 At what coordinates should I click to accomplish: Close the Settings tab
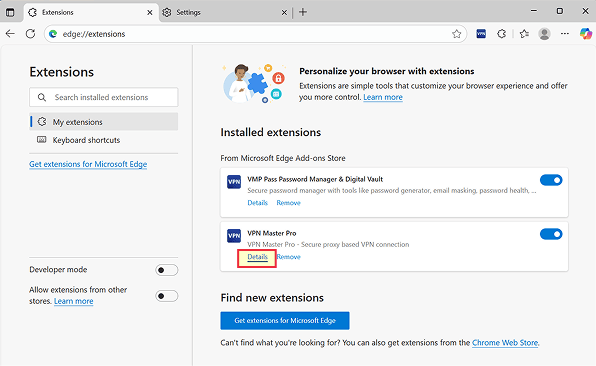[x=284, y=13]
